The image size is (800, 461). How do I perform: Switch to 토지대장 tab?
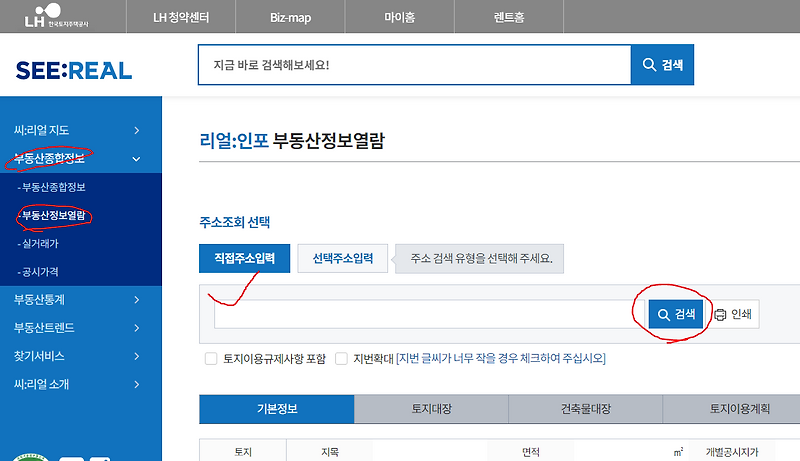click(431, 408)
